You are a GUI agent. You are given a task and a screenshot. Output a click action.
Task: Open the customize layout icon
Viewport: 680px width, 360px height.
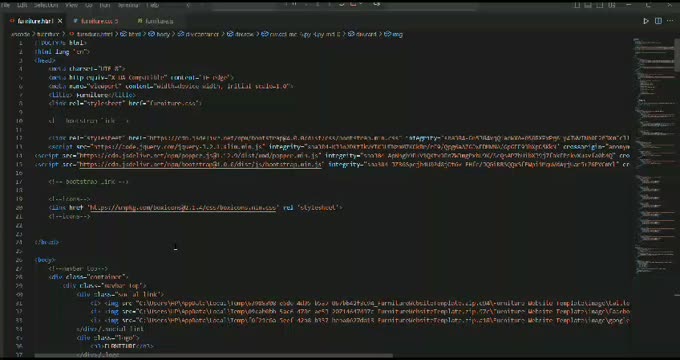[612, 5]
